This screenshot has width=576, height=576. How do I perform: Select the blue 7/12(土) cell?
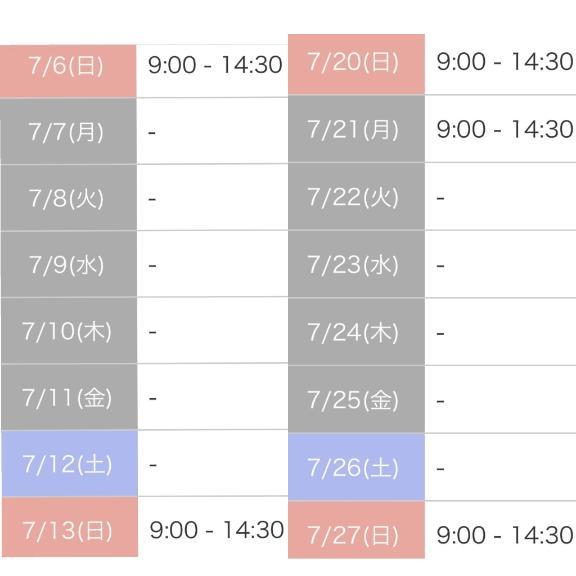pyautogui.click(x=69, y=464)
